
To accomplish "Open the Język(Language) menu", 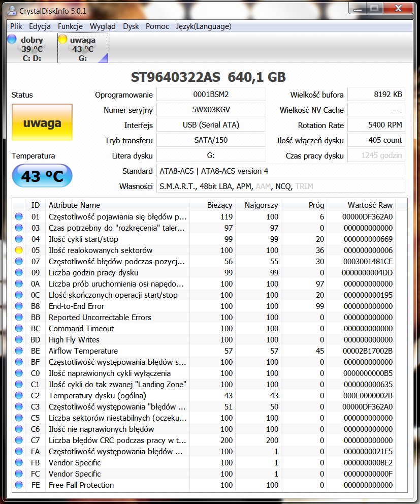I will (x=204, y=26).
